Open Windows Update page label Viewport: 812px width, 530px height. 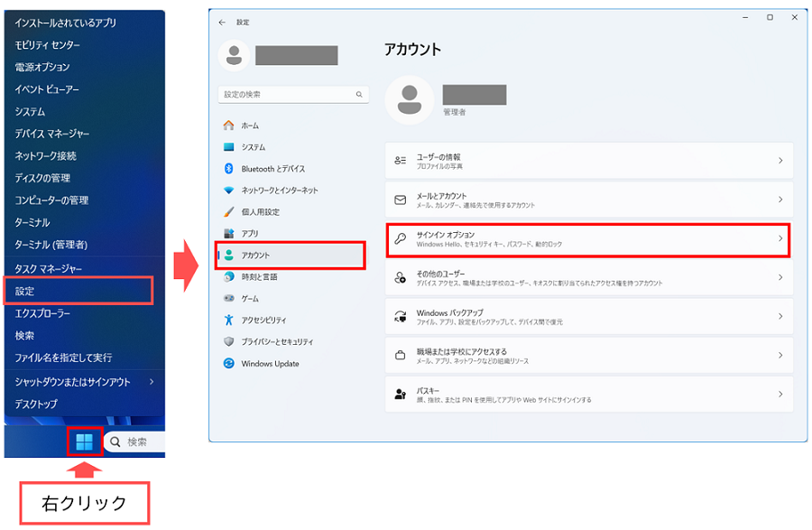(x=271, y=364)
